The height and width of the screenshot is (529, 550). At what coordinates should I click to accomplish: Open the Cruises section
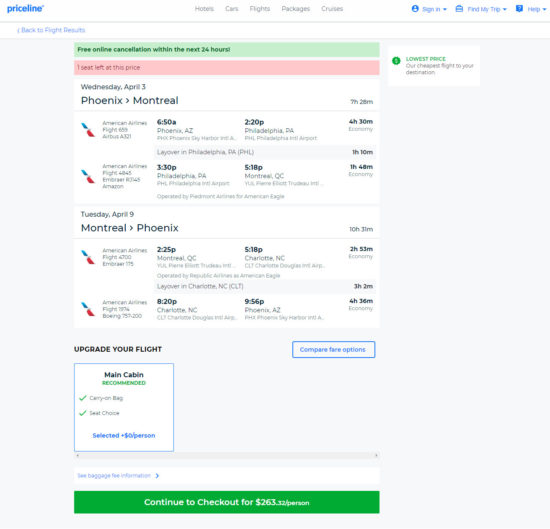coord(332,9)
